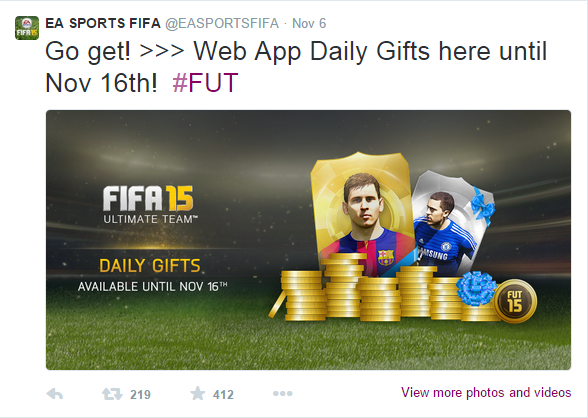Click the favorite count 412

[223, 394]
